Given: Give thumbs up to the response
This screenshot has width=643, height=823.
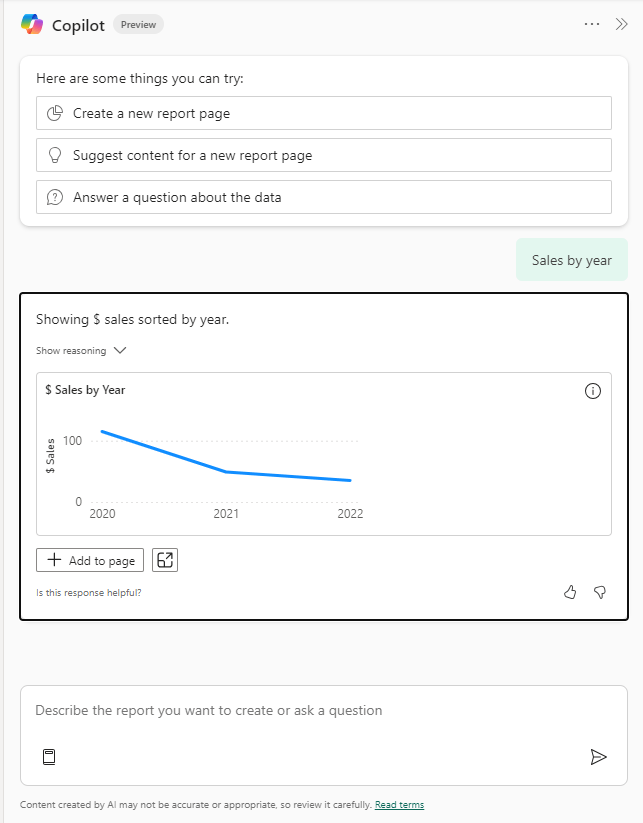Looking at the screenshot, I should [x=570, y=592].
